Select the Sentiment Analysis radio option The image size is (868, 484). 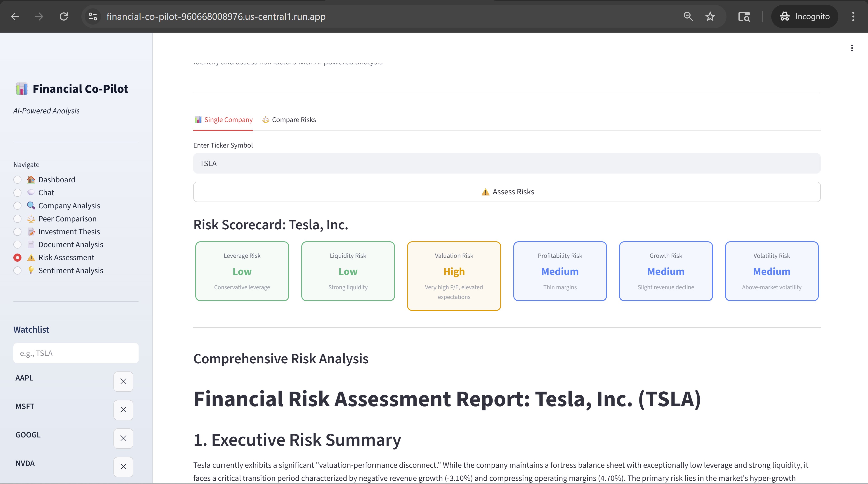(x=18, y=270)
